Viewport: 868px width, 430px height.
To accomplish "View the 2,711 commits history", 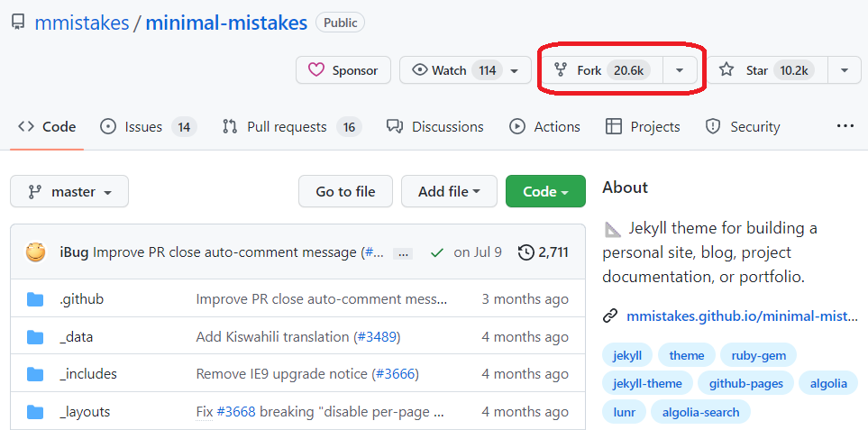I will [x=543, y=253].
